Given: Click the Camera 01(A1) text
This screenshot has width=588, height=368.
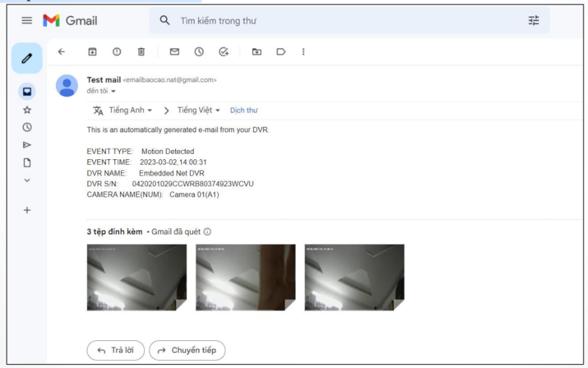Looking at the screenshot, I should pos(194,195).
